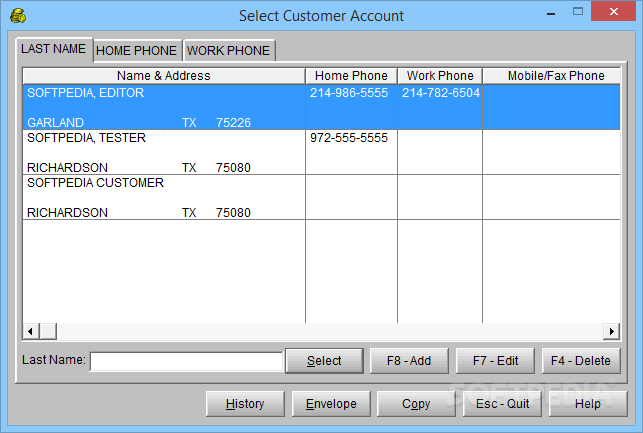The width and height of the screenshot is (643, 433).
Task: Open Help
Action: pyautogui.click(x=588, y=404)
